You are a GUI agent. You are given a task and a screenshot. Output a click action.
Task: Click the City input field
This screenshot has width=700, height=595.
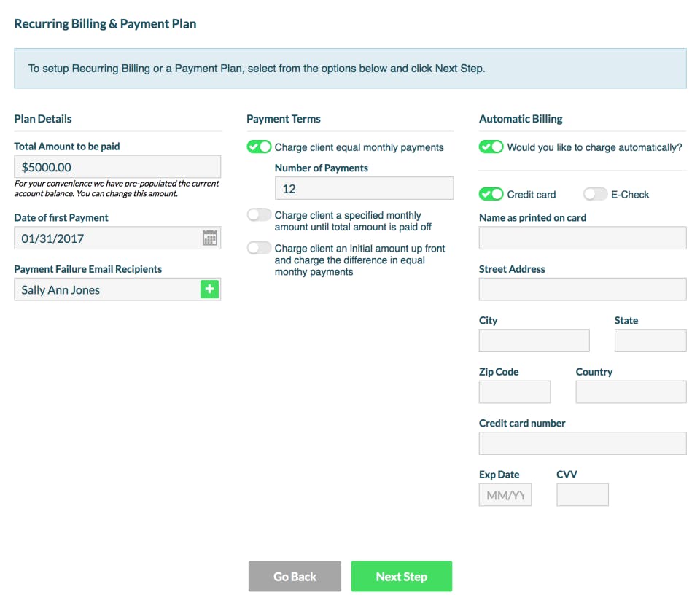coord(534,341)
